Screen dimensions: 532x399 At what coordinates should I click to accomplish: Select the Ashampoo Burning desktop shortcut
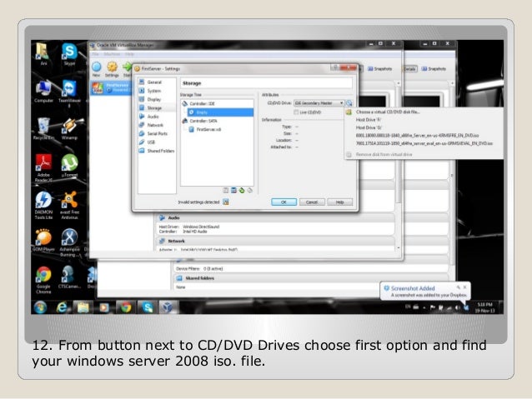69,242
